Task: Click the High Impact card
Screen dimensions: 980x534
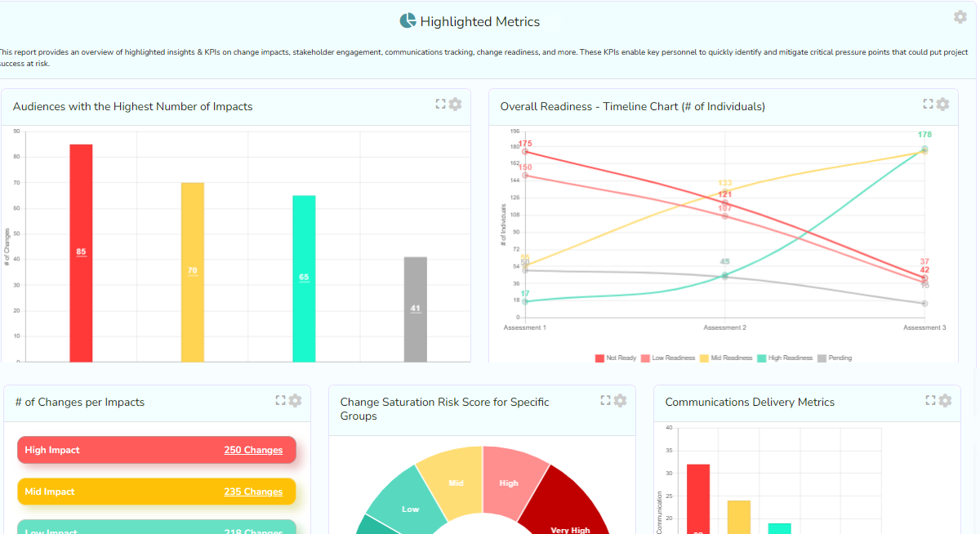Action: pos(156,450)
